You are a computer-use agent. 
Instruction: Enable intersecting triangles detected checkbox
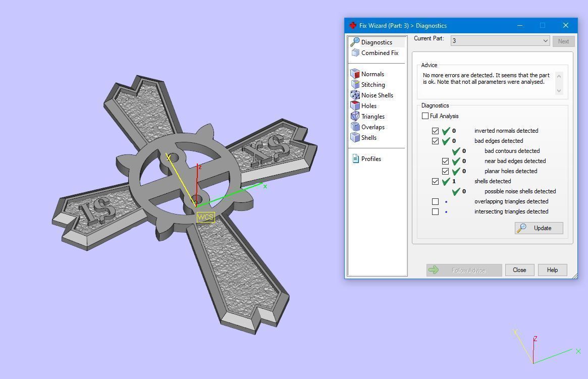(435, 212)
